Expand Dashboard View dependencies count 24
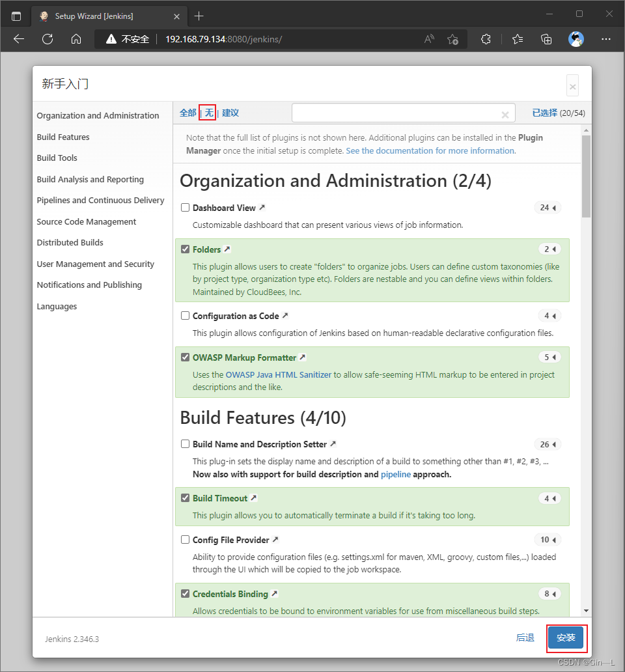The height and width of the screenshot is (672, 625). click(548, 208)
